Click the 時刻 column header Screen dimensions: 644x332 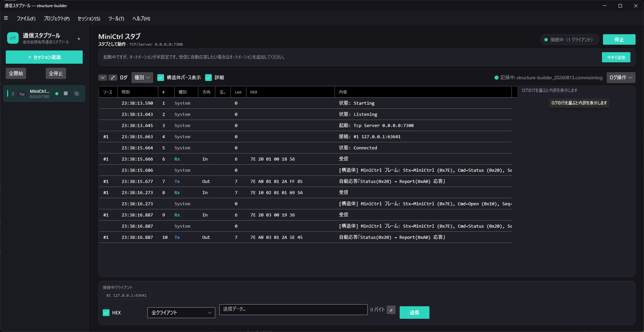[x=138, y=92]
